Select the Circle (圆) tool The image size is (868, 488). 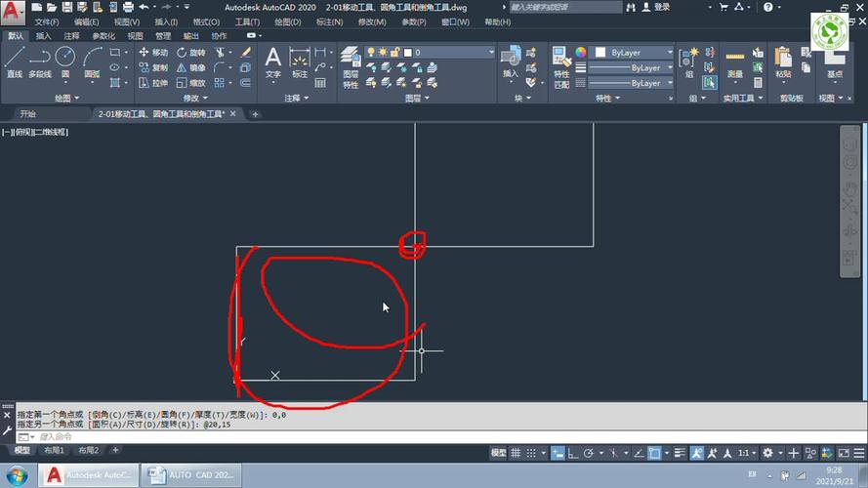[65, 61]
